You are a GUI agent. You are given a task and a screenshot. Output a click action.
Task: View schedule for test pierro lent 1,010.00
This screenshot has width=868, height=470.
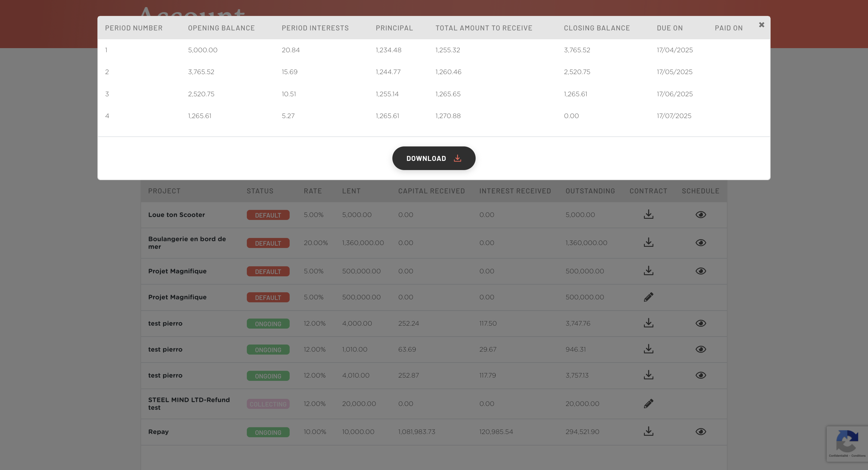(x=701, y=349)
